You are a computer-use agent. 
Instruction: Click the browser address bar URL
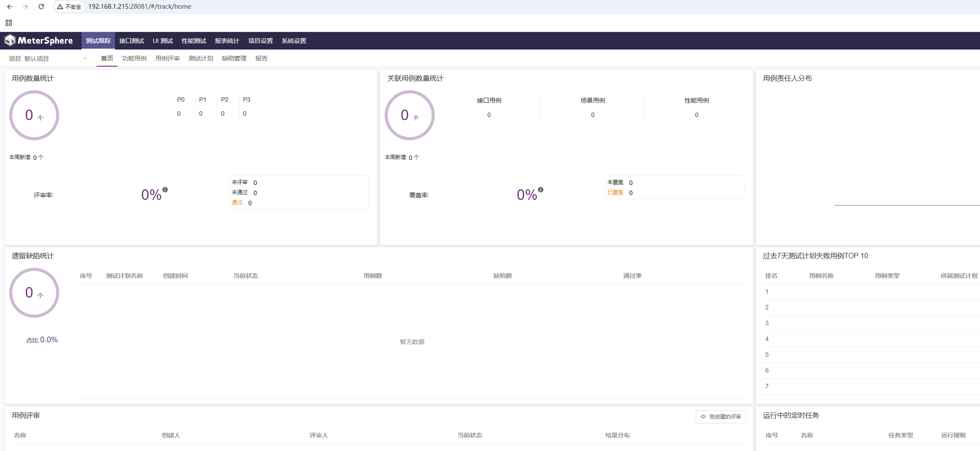139,7
